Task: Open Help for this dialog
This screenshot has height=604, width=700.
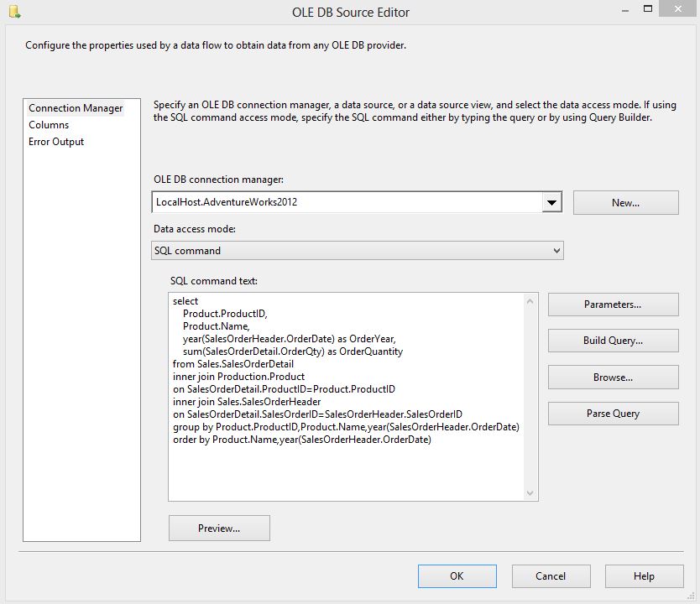Action: pyautogui.click(x=644, y=575)
